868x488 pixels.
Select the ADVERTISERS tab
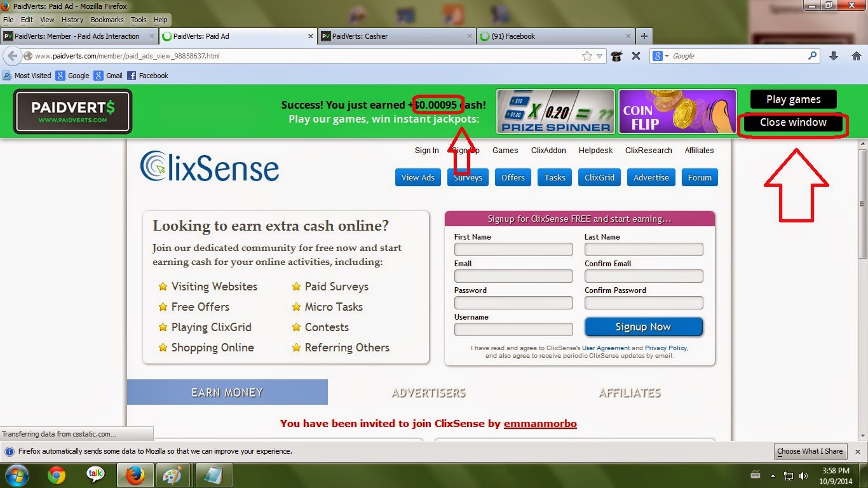(428, 392)
